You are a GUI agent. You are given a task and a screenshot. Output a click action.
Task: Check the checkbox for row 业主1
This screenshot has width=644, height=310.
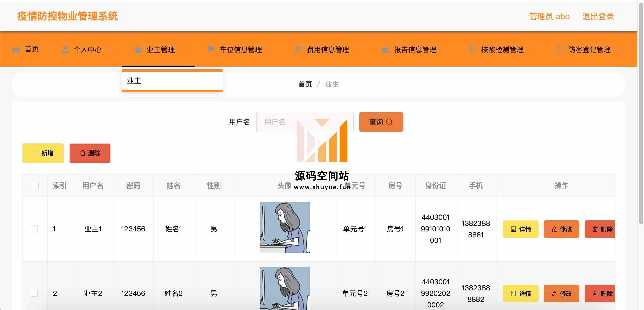34,229
